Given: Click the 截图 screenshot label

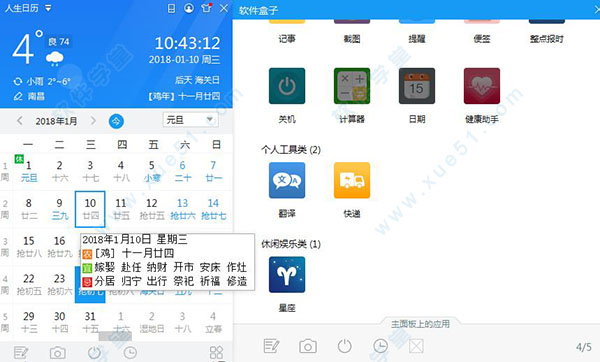Looking at the screenshot, I should [352, 39].
